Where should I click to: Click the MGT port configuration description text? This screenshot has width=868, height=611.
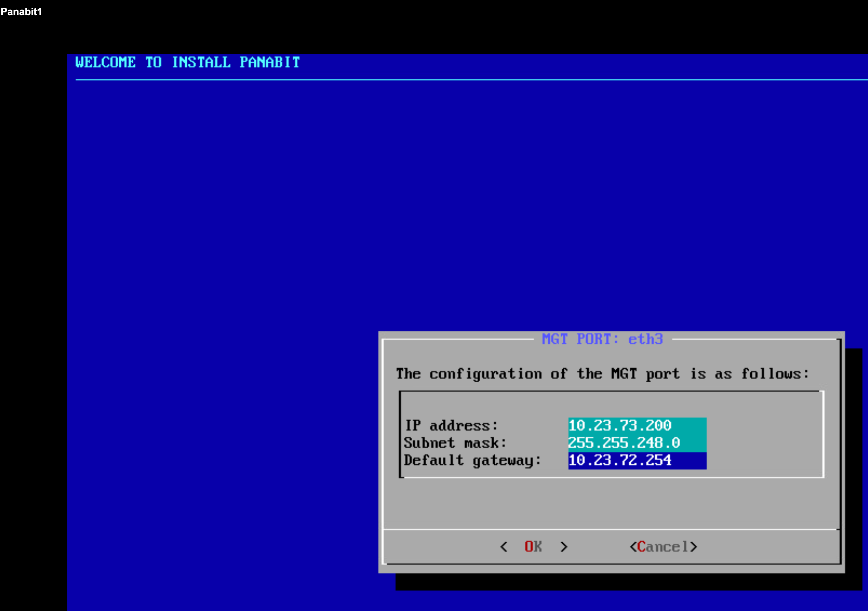tap(602, 374)
